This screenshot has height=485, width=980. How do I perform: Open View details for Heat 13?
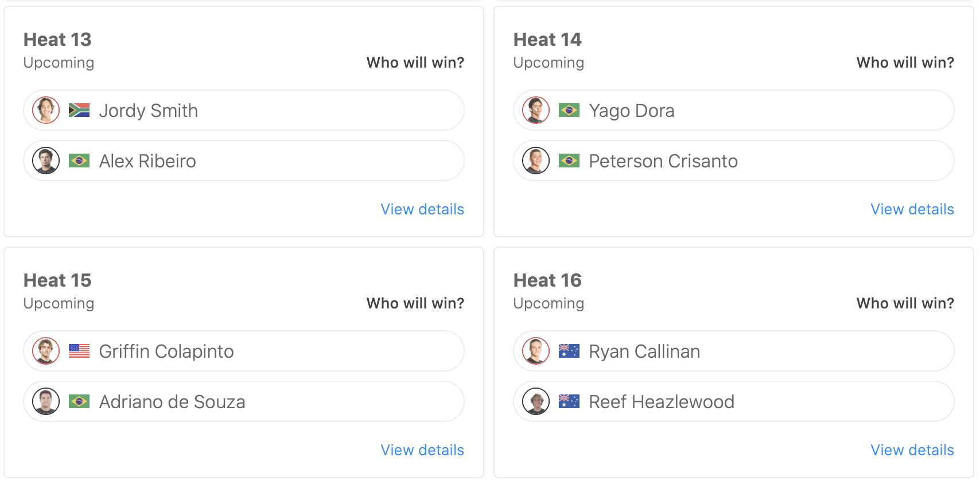[x=422, y=209]
